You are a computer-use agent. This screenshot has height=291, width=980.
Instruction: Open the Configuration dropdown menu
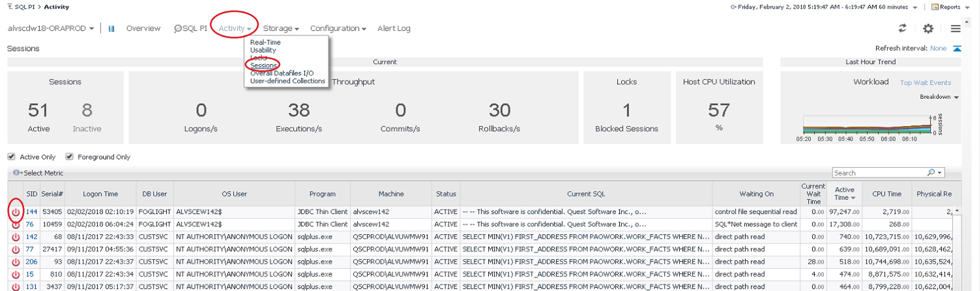(x=338, y=29)
